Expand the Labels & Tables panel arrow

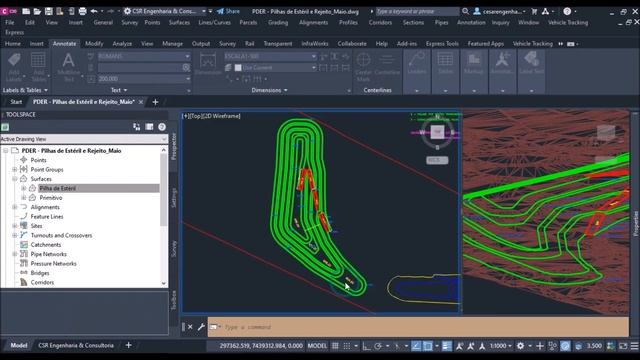tap(46, 90)
